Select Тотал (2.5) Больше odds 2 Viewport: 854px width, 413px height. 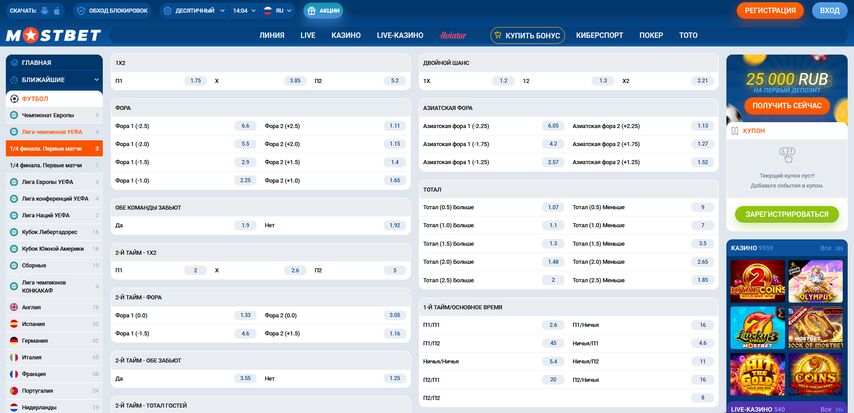click(x=553, y=280)
